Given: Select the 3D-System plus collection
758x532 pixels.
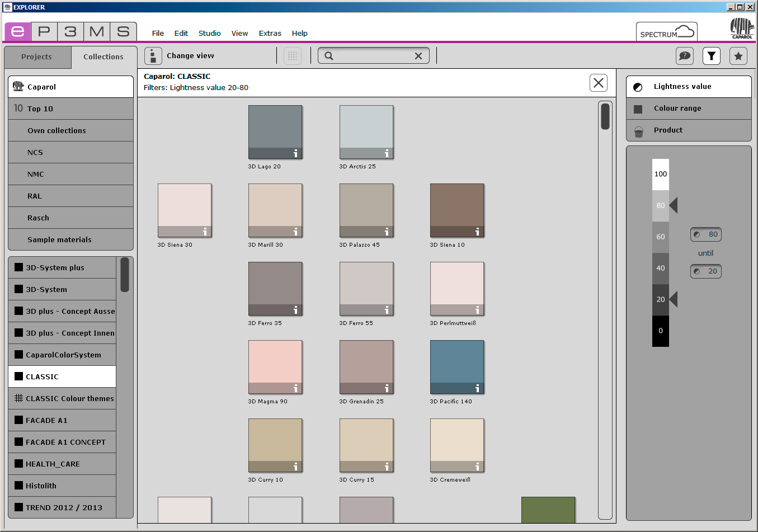Looking at the screenshot, I should (x=62, y=267).
